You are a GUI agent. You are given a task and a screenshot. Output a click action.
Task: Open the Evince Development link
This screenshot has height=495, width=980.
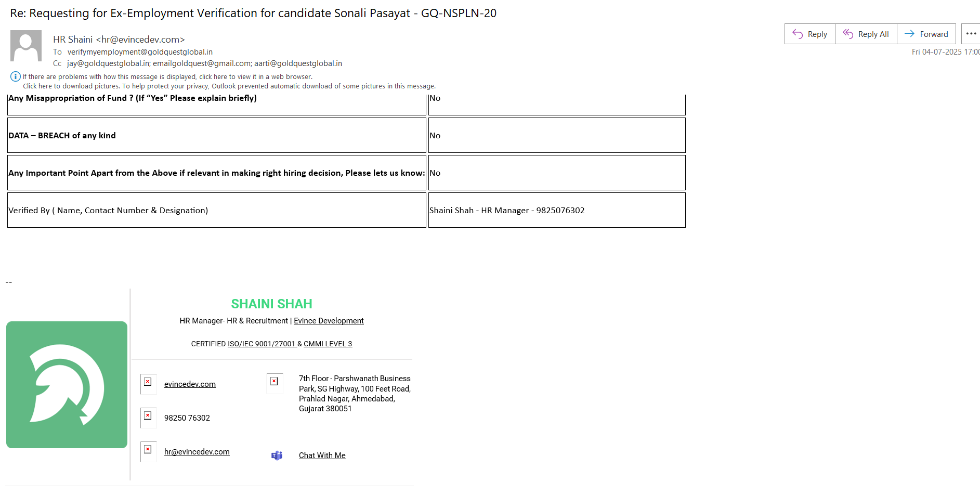coord(329,321)
